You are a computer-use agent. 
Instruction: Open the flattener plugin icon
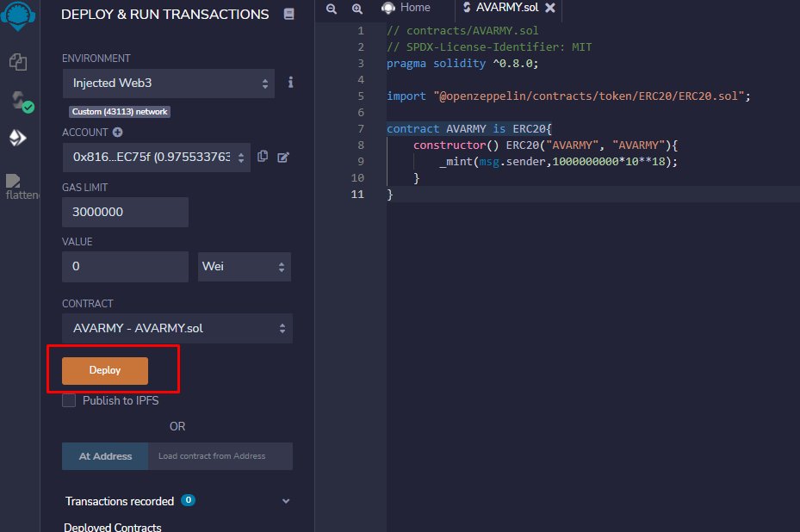point(21,186)
